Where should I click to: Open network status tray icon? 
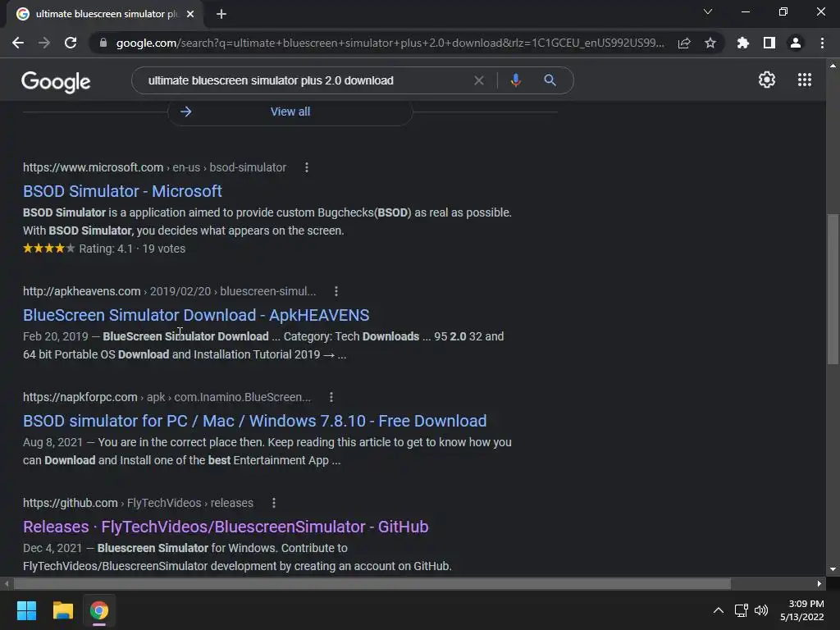(742, 610)
